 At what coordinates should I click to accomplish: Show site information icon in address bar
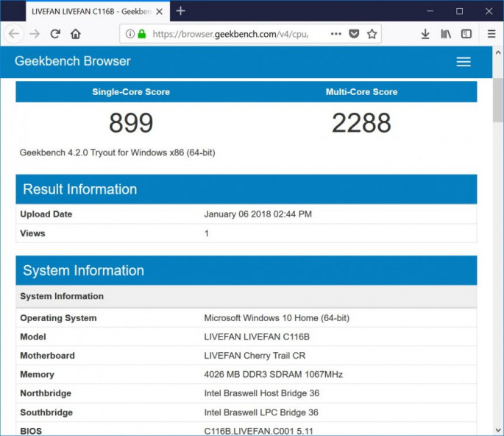pyautogui.click(x=129, y=34)
